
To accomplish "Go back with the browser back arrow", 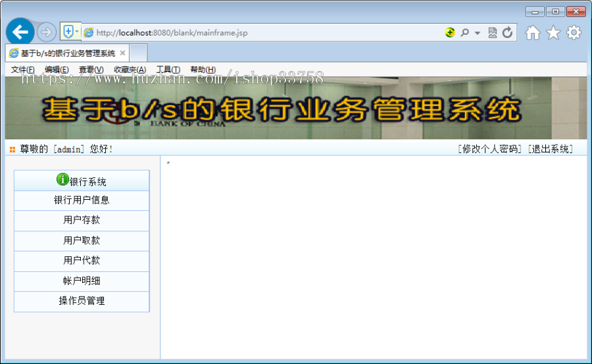I will click(x=20, y=32).
